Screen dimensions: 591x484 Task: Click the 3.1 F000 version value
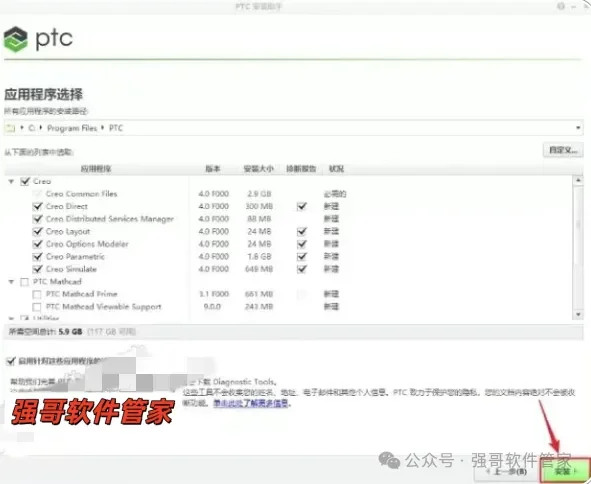214,294
